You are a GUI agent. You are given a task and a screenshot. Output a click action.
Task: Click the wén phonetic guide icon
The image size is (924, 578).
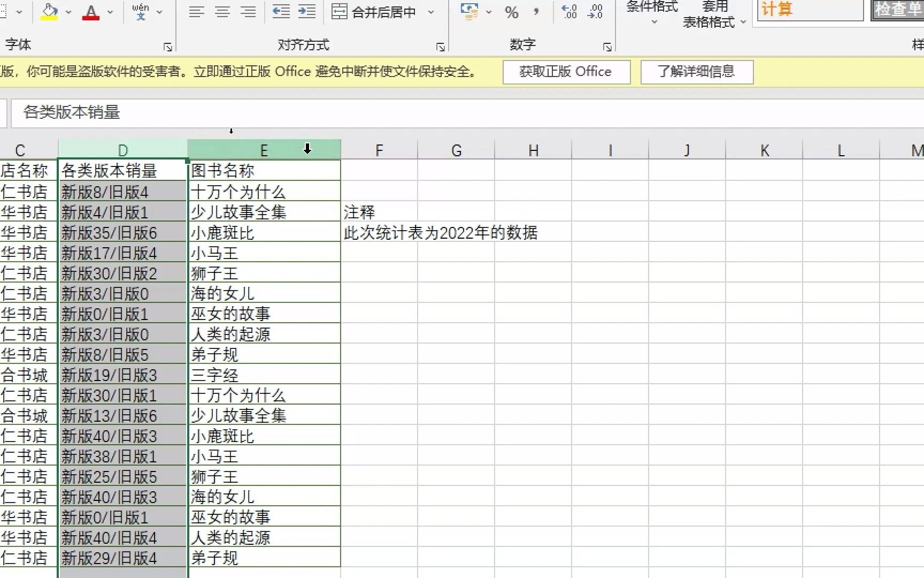[141, 12]
